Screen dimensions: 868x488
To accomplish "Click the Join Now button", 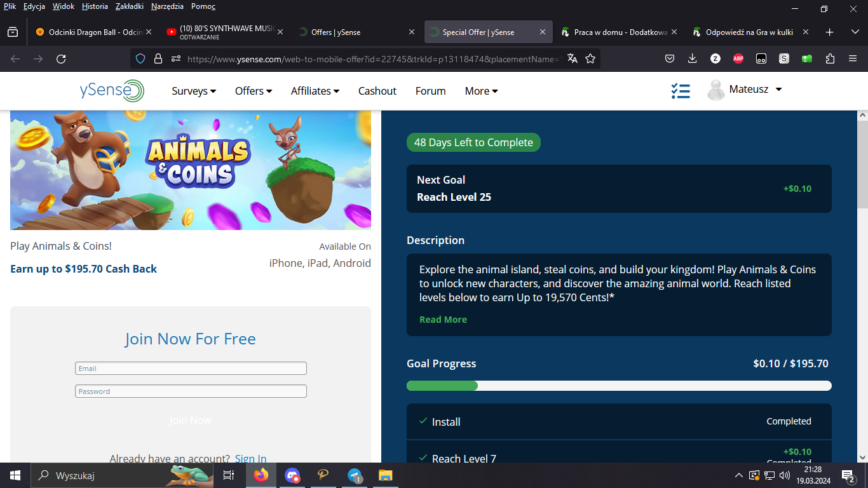I will pos(190,420).
